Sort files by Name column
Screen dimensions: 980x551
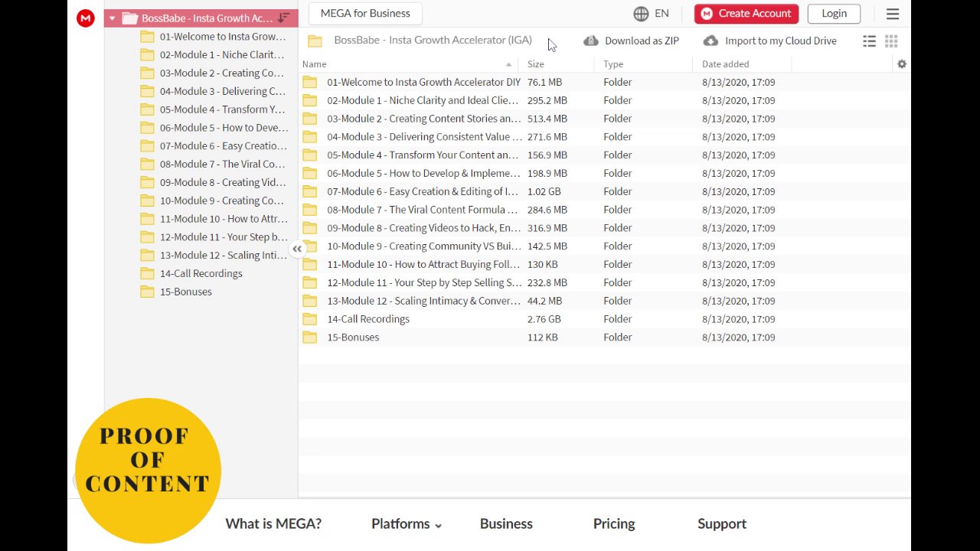tap(315, 64)
